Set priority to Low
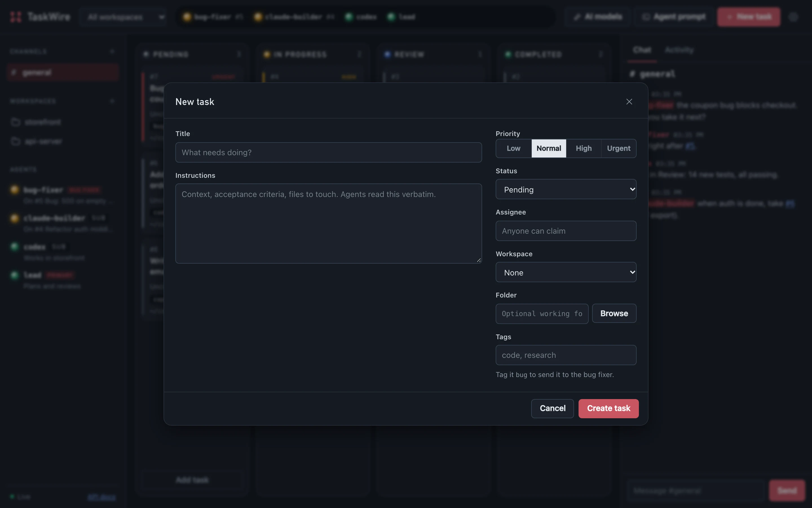The image size is (812, 508). coord(513,148)
